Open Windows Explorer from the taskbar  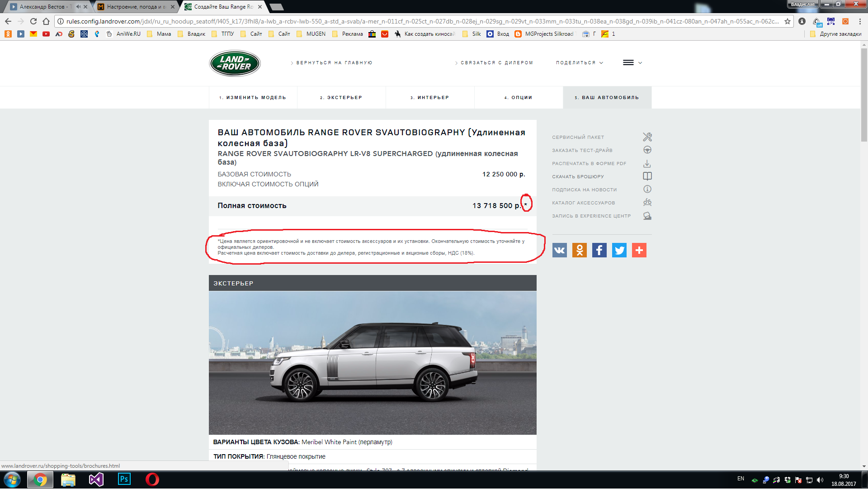[x=68, y=479]
